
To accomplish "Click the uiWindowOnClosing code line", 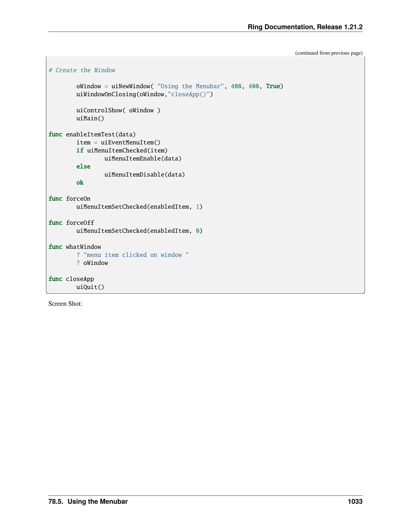I will [144, 94].
